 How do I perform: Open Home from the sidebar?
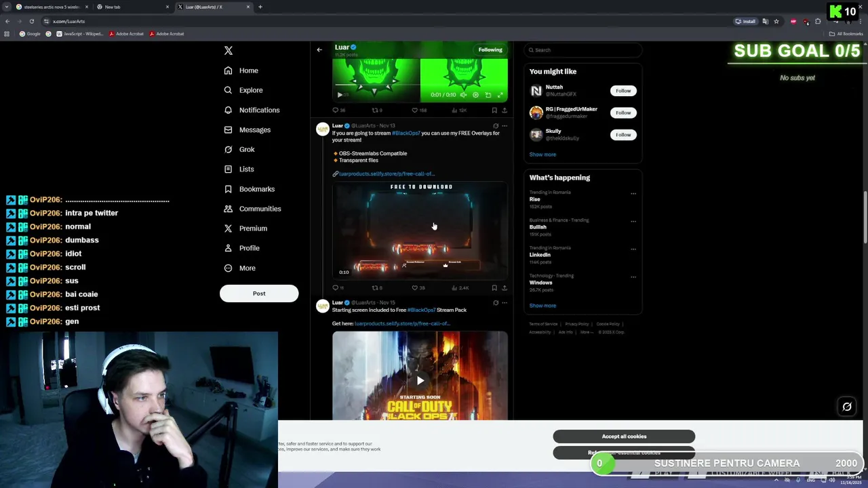point(241,70)
